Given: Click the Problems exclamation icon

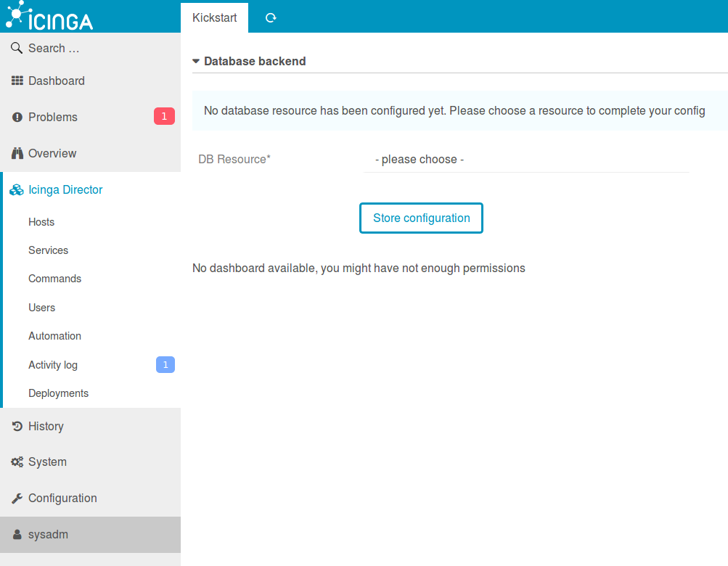Looking at the screenshot, I should (x=17, y=117).
